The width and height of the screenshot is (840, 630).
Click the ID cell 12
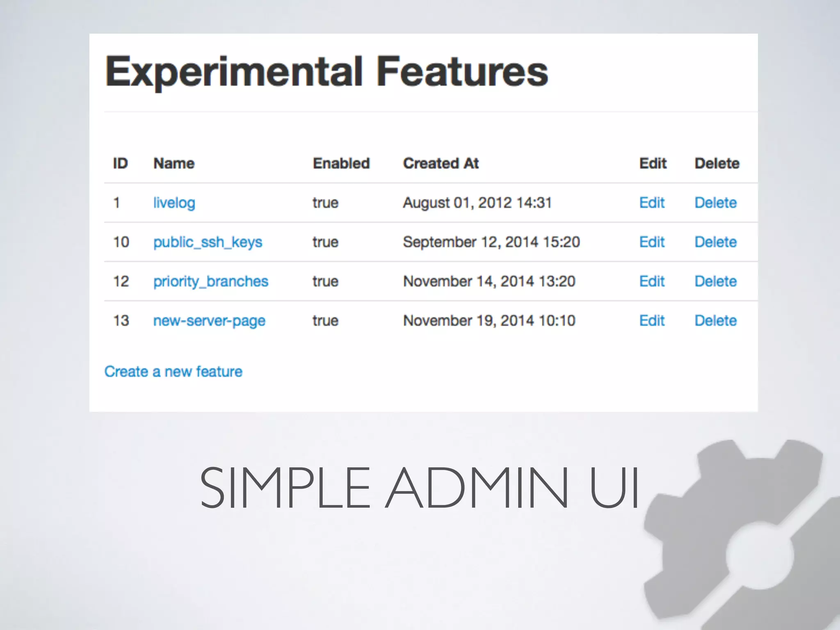(121, 281)
